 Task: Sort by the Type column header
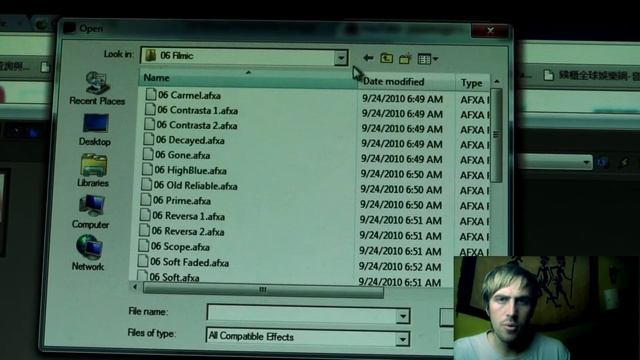(473, 83)
